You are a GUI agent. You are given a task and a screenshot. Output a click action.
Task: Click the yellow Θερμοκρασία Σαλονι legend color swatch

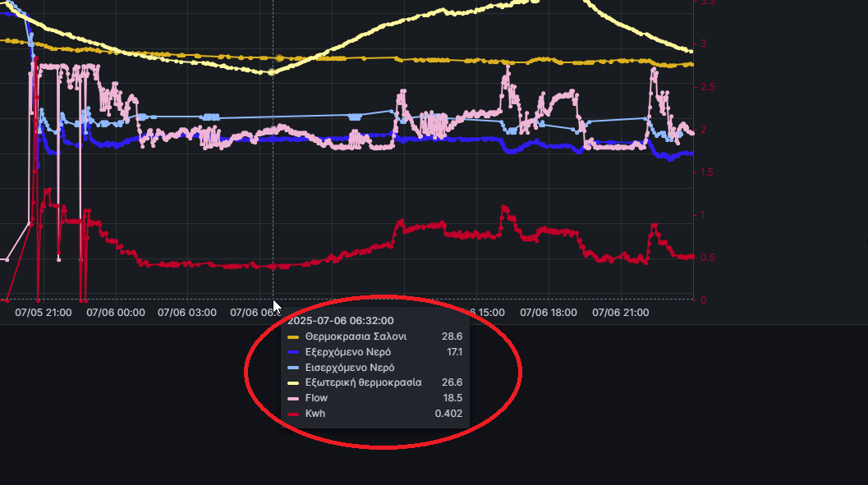[x=293, y=336]
